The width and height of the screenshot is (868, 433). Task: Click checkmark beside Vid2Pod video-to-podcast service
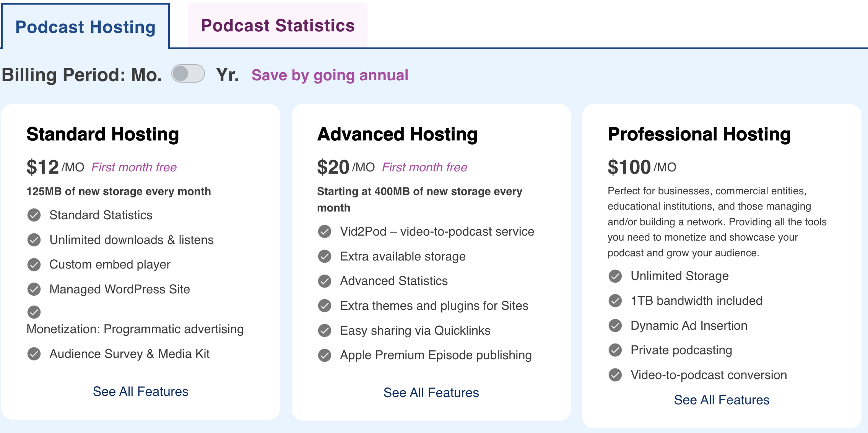tap(325, 231)
